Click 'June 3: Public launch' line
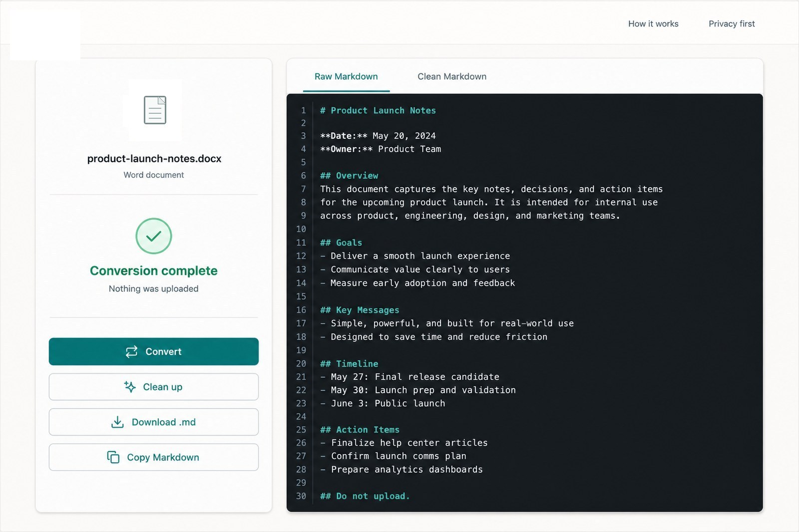This screenshot has width=799, height=532. click(383, 403)
